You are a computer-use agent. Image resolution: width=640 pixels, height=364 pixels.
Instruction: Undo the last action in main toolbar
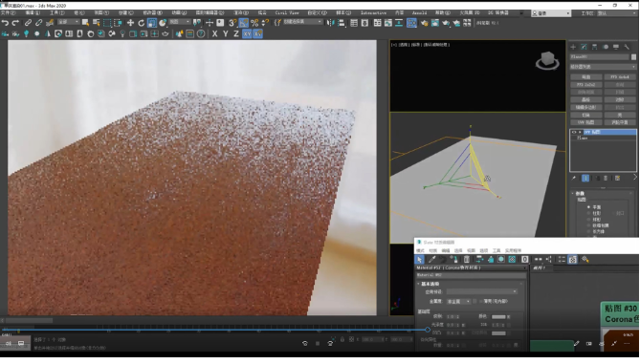6,23
